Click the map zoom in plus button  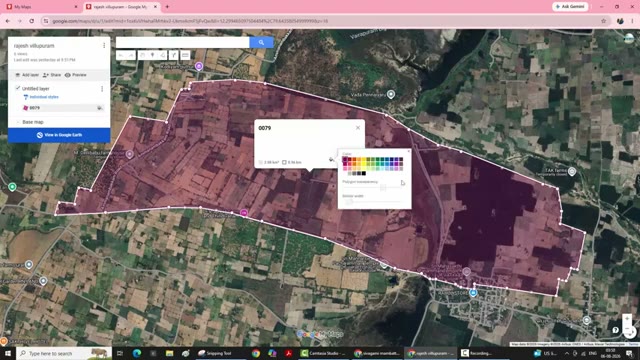click(627, 318)
